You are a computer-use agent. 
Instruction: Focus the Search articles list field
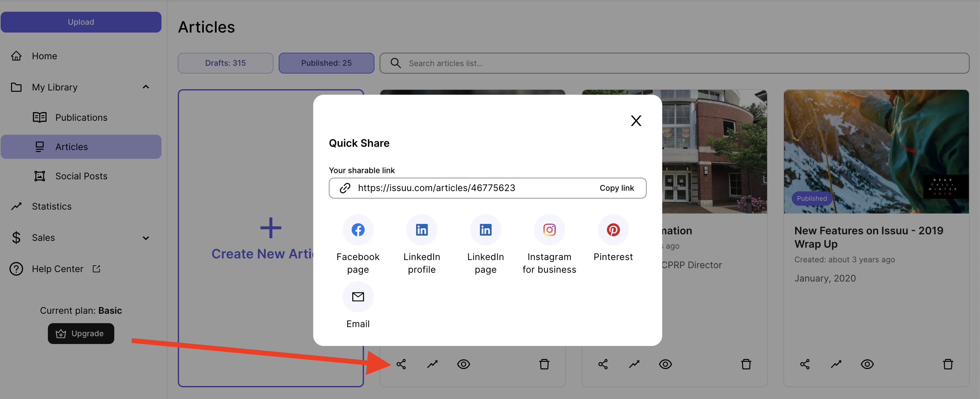tap(674, 63)
